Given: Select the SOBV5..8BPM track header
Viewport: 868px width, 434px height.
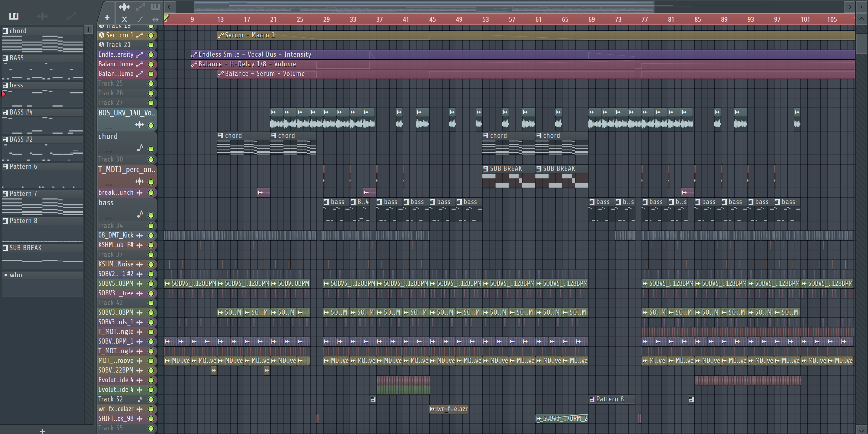Looking at the screenshot, I should tap(127, 284).
